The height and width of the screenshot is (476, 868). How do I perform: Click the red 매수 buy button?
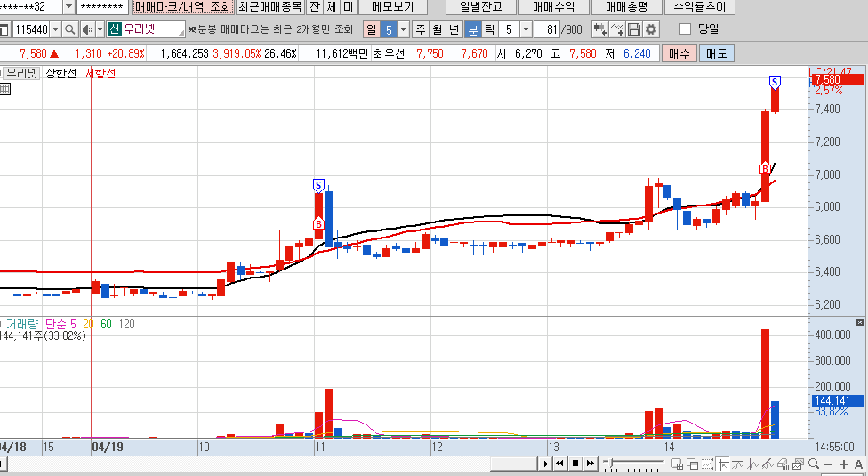(679, 53)
